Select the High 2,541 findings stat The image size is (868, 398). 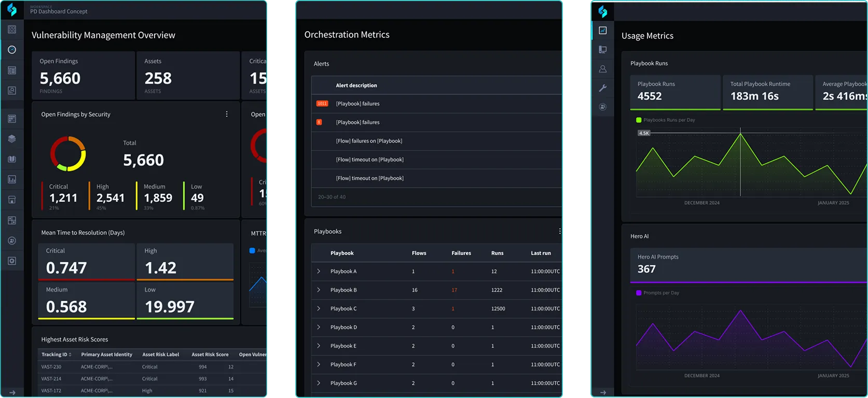point(107,196)
